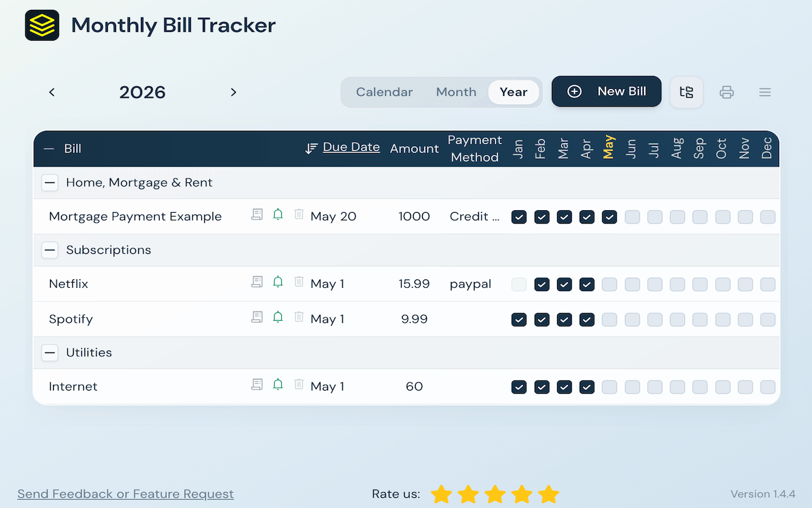Click the sort icon beside Due Date
The width and height of the screenshot is (812, 508).
coord(311,148)
